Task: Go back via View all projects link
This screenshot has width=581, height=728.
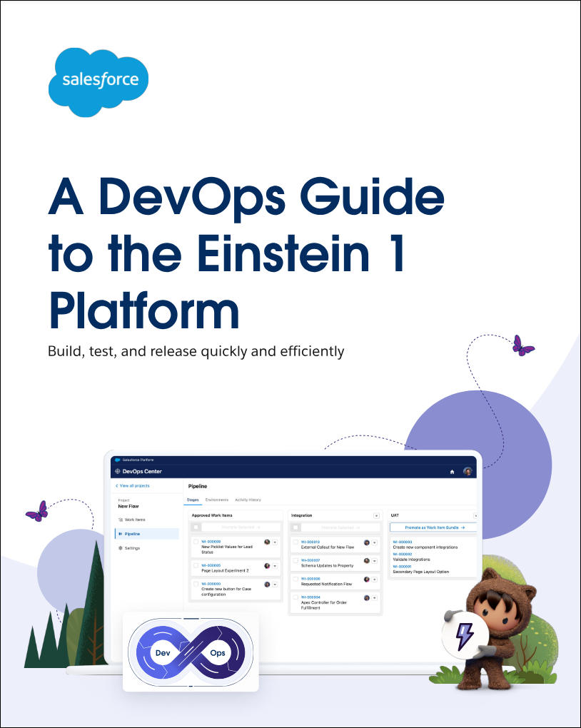Action: (133, 485)
